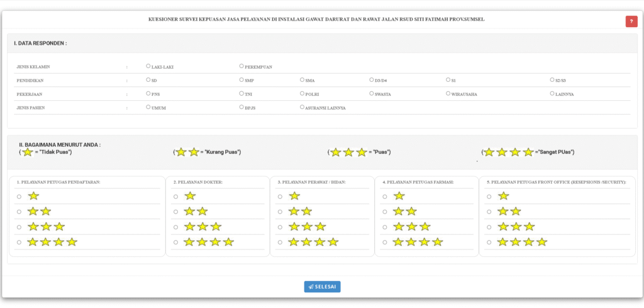This screenshot has height=308, width=644.
Task: Select PEREMPUAN gender radio button
Action: [241, 66]
